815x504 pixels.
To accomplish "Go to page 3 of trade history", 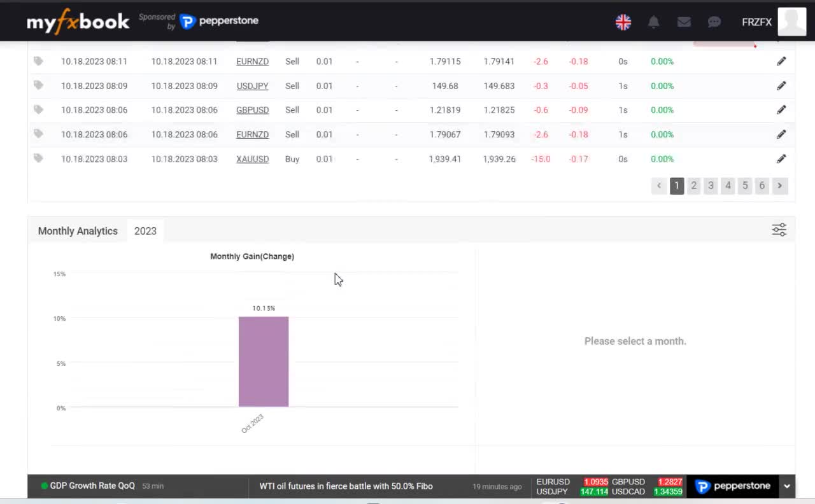I will pyautogui.click(x=711, y=186).
